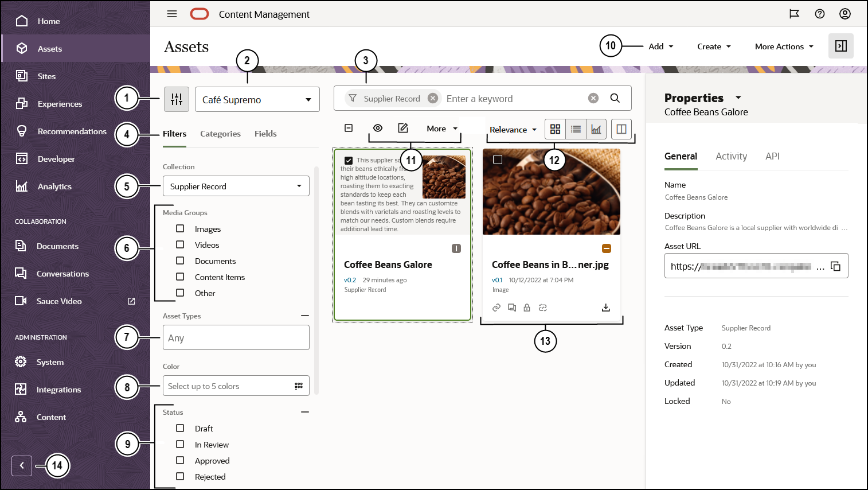Collapse the Status filter section
The image size is (868, 490).
[305, 412]
